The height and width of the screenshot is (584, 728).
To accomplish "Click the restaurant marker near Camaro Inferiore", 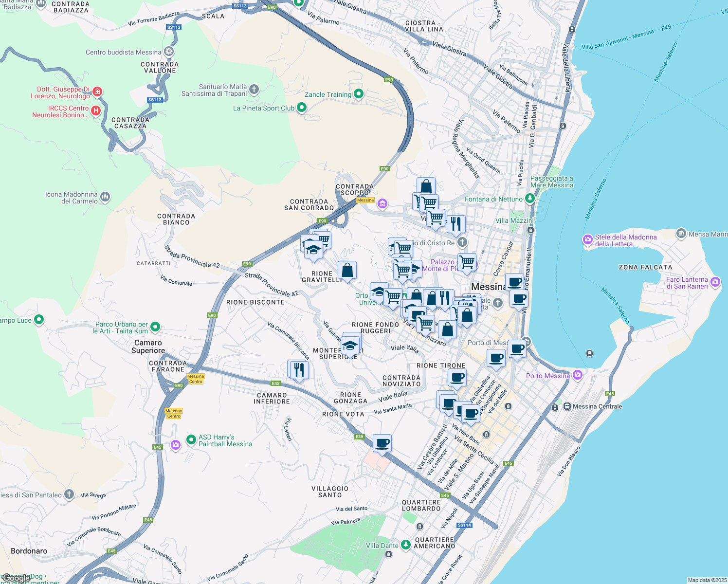I will [299, 370].
